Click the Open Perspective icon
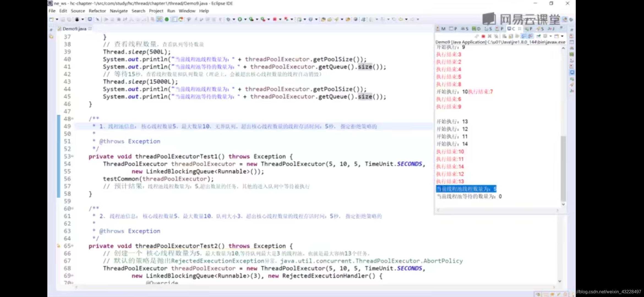Screen dimensions: 644x297 pyautogui.click(x=565, y=19)
